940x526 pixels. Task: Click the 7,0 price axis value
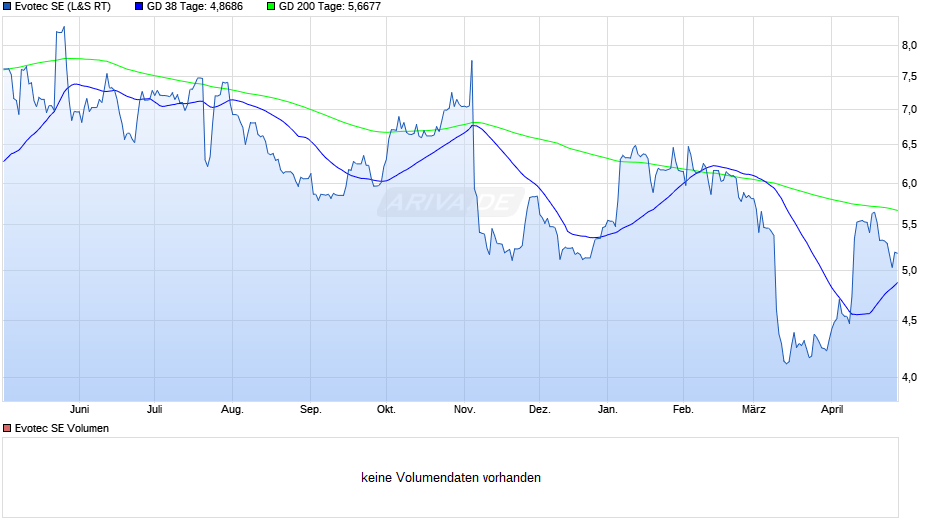[x=909, y=110]
